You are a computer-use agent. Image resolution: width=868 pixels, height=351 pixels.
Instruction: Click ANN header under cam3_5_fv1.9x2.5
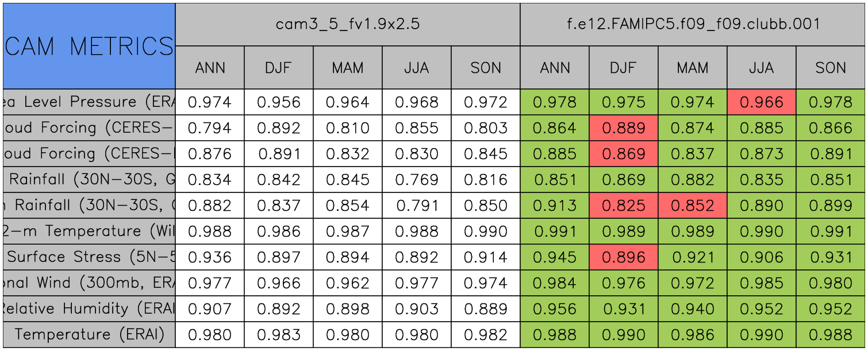210,68
